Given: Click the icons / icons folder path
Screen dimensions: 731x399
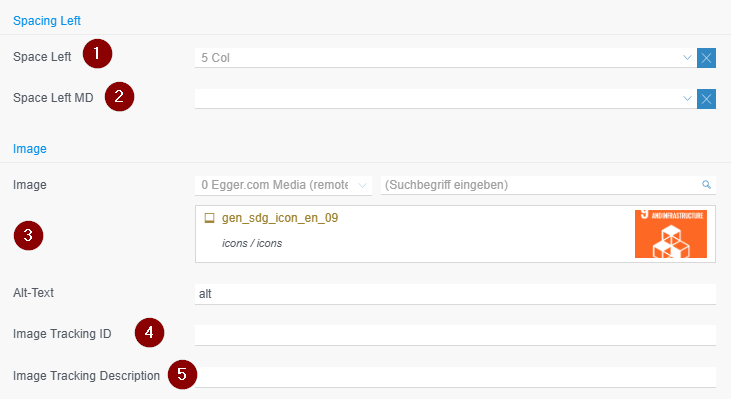Looking at the screenshot, I should 252,243.
